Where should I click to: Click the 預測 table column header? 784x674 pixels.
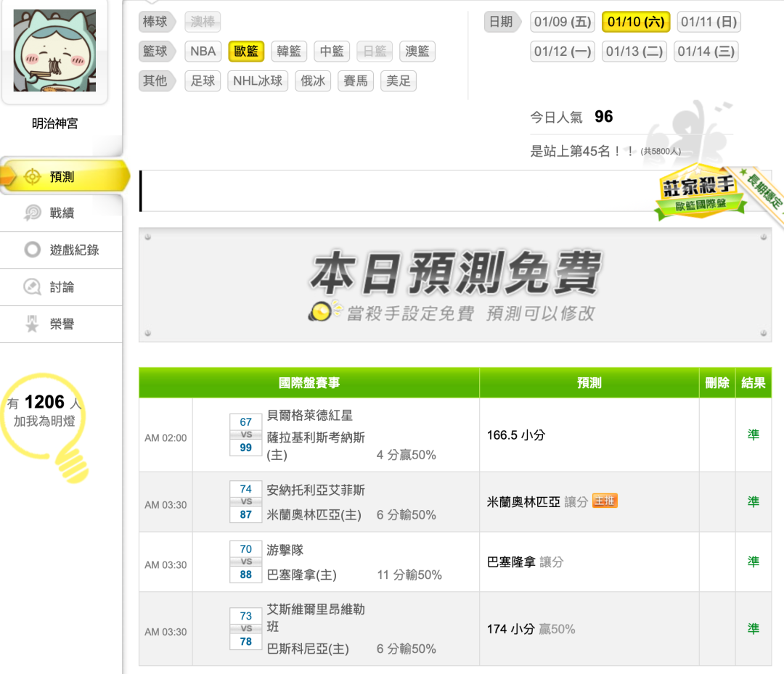click(x=589, y=383)
